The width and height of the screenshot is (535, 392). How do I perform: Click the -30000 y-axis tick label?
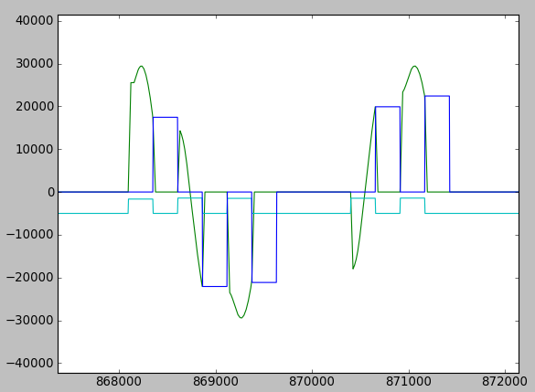[30, 321]
